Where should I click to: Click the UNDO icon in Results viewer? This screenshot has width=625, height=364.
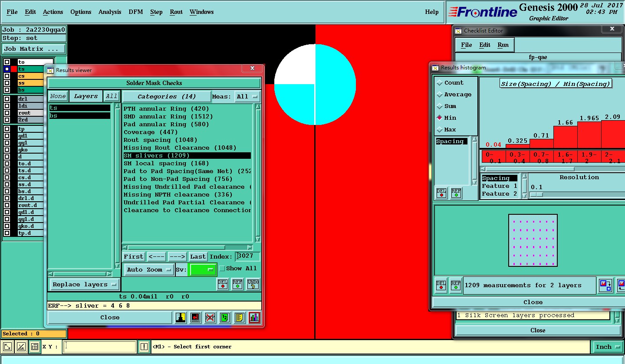(x=253, y=284)
